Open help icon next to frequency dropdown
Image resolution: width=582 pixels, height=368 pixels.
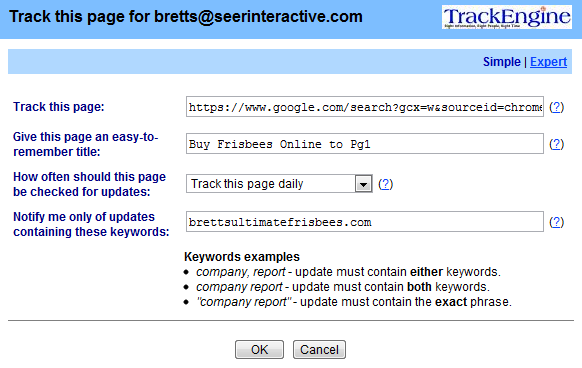(x=386, y=184)
